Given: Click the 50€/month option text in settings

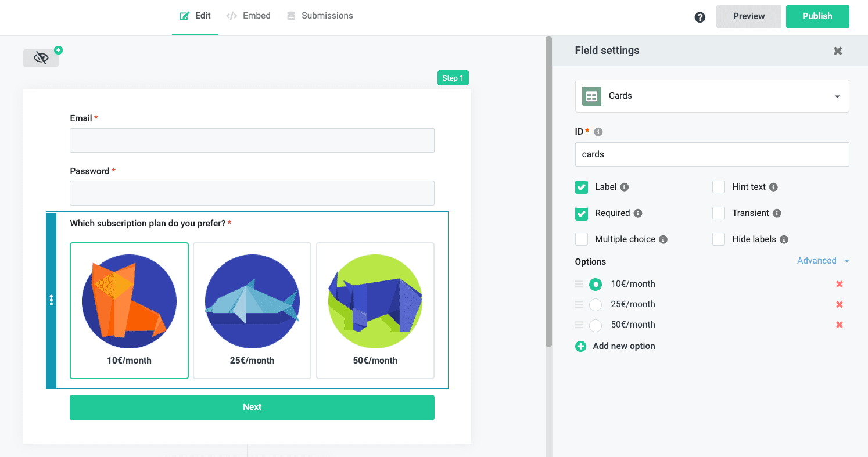Looking at the screenshot, I should [633, 325].
